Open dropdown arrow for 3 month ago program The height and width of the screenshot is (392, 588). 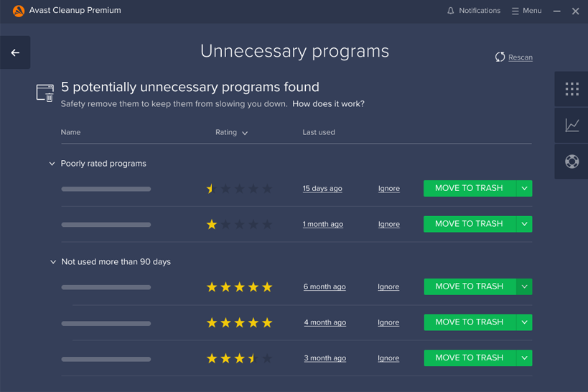(x=524, y=358)
